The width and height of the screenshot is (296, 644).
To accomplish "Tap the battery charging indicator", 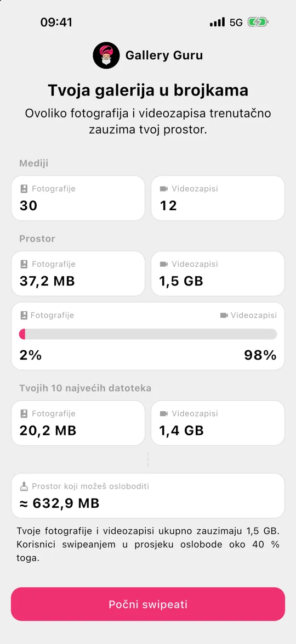I will [x=258, y=22].
